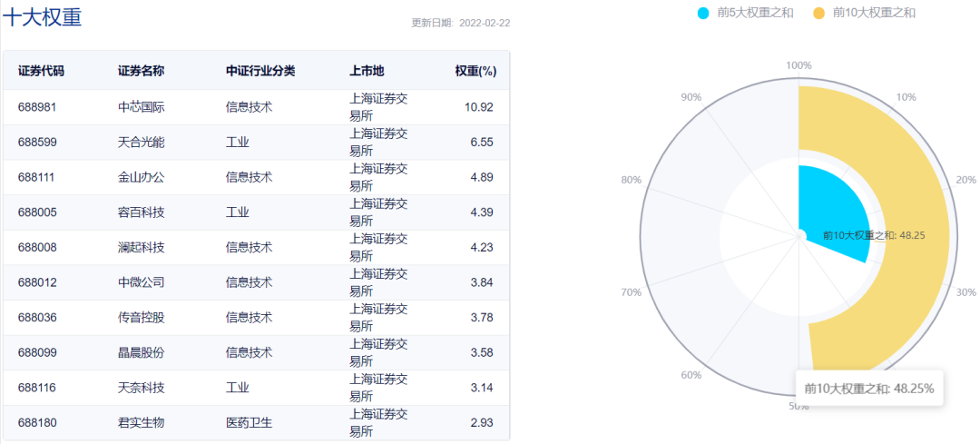
Task: Click the 权重(%) column header
Action: coord(475,71)
